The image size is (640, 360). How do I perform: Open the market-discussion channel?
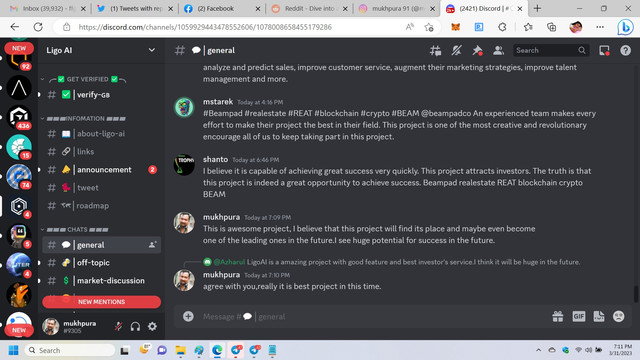[101, 280]
